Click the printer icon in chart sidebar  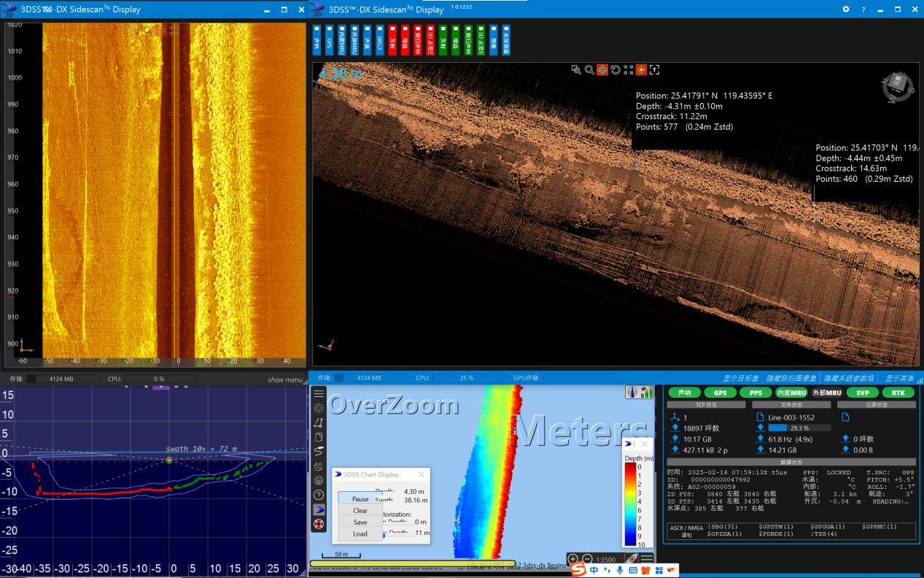(319, 480)
